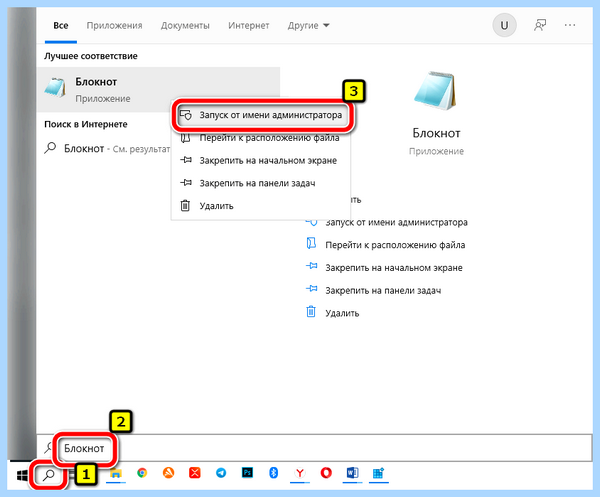Viewport: 600px width, 497px height.
Task: Choose Закрепить на панели задач in context menu
Action: (x=261, y=183)
